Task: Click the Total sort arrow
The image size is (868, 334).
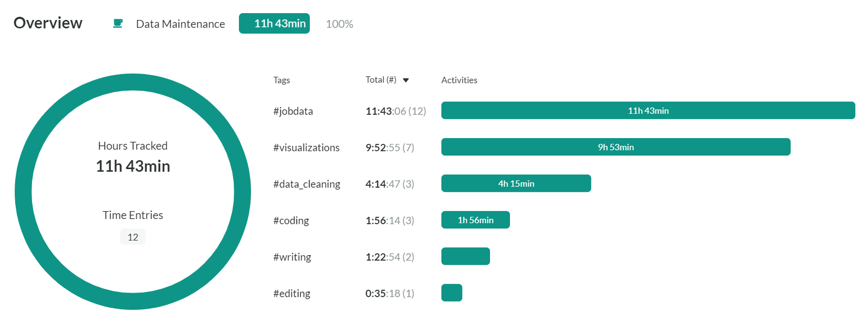Action: (406, 80)
